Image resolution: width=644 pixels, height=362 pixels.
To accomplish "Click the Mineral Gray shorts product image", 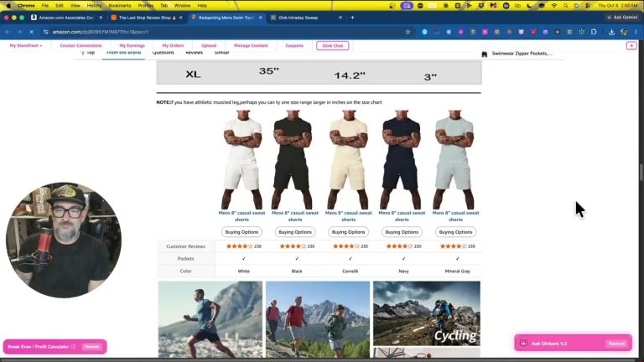I will [454, 160].
